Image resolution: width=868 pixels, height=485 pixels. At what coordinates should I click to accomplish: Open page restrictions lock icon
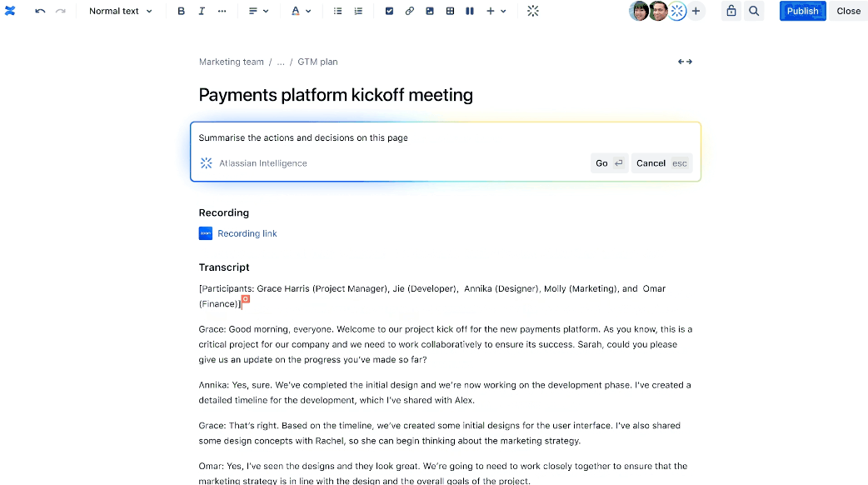tap(731, 11)
